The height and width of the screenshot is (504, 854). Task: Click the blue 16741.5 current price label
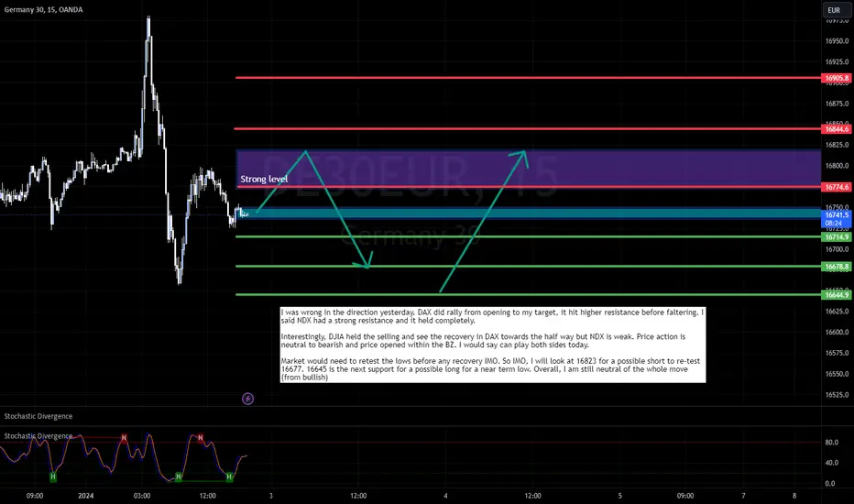[837, 218]
